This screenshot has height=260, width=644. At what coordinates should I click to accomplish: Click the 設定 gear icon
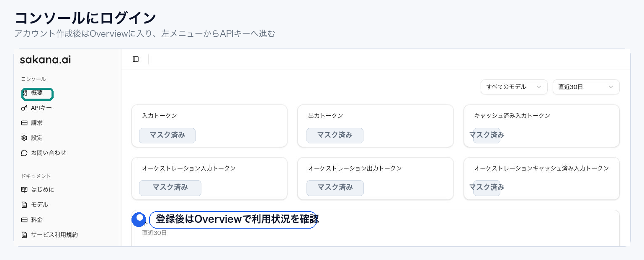coord(24,138)
